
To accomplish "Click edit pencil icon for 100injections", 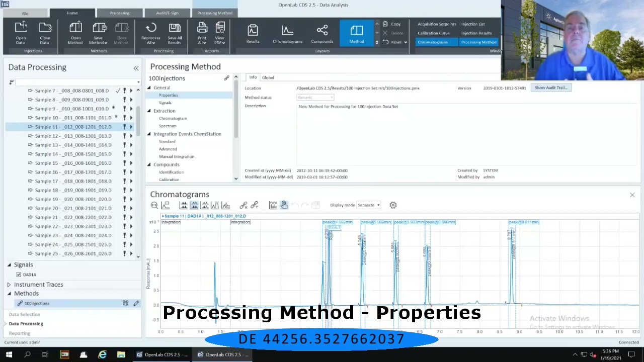I will [136, 303].
